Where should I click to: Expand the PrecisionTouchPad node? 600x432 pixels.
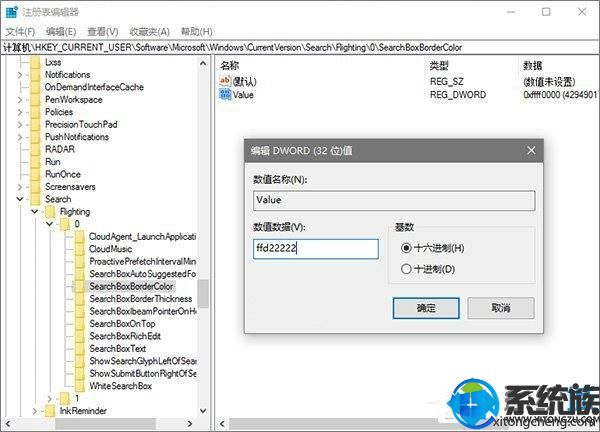[x=20, y=124]
